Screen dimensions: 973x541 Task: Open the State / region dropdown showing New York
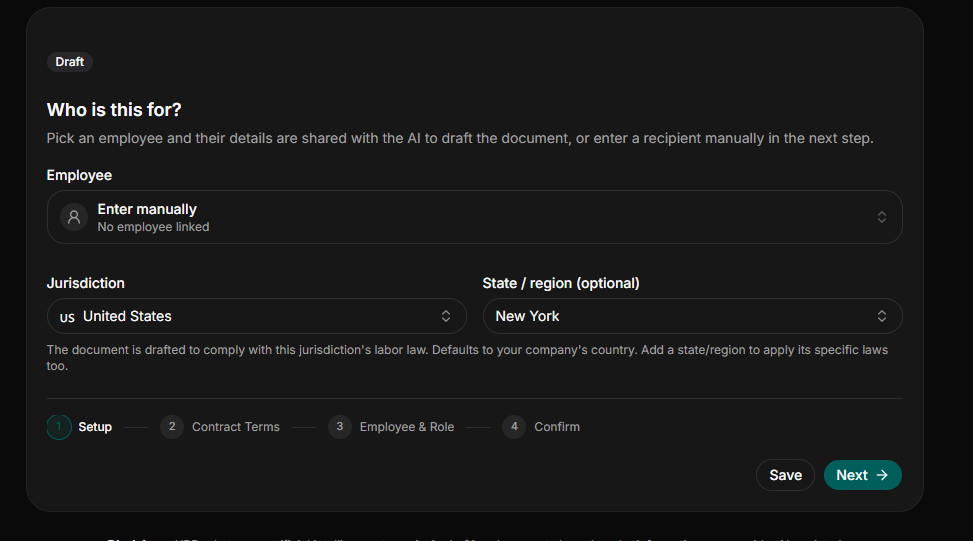tap(693, 316)
